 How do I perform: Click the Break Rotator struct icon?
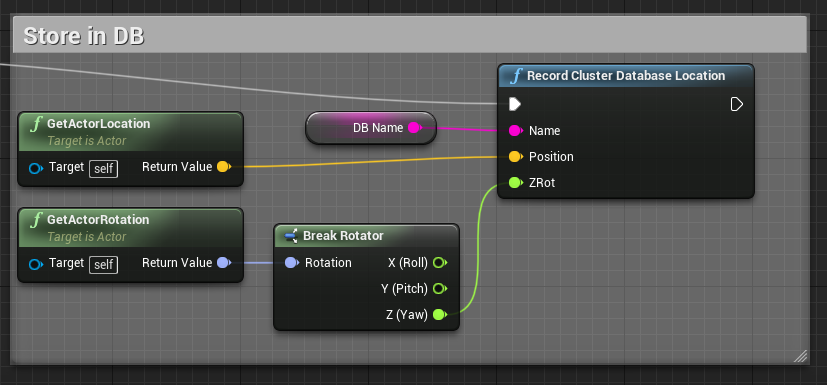click(x=291, y=236)
